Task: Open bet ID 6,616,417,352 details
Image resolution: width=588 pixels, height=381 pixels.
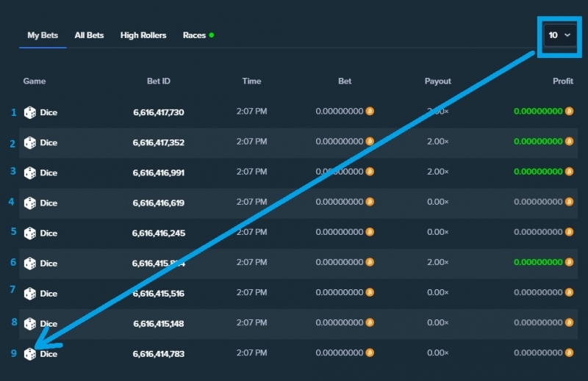Action: click(159, 142)
